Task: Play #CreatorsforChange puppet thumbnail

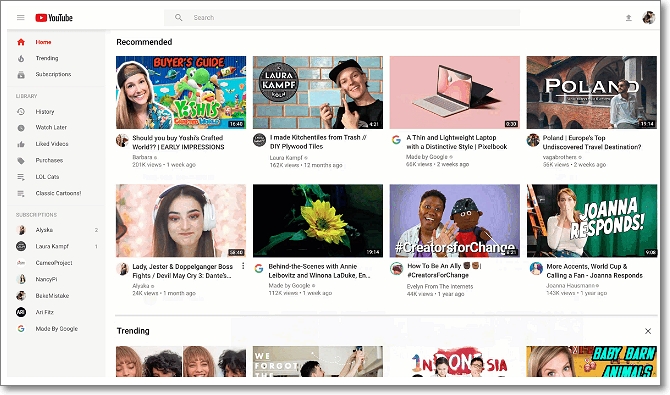Action: tap(455, 221)
